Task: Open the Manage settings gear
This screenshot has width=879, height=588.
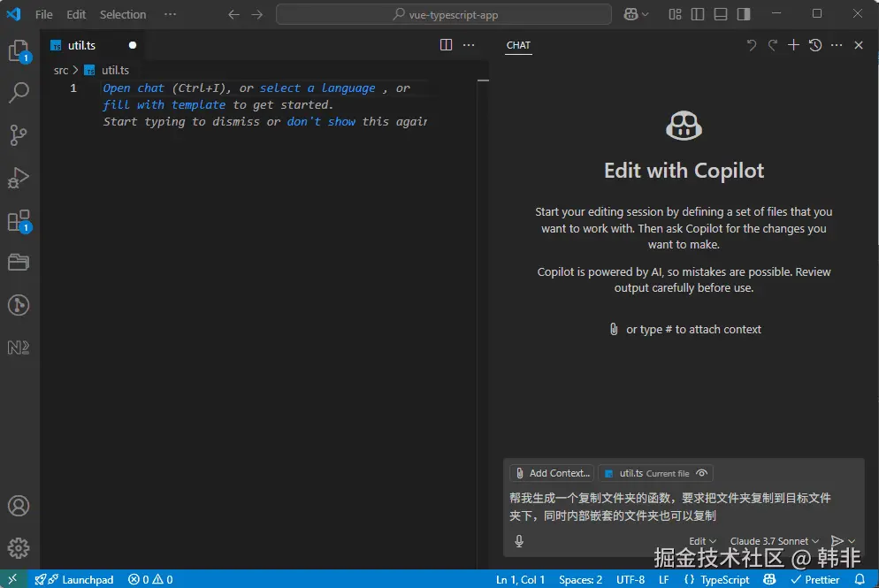Action: point(19,547)
